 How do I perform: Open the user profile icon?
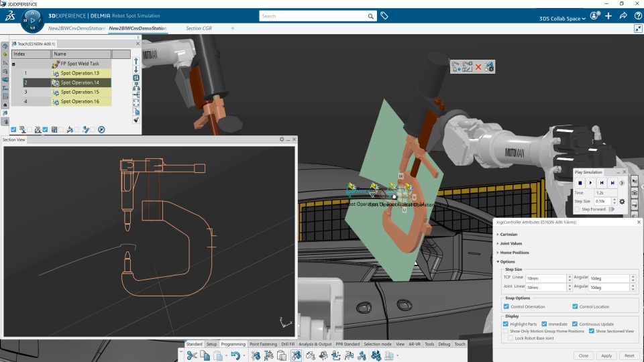[x=594, y=16]
